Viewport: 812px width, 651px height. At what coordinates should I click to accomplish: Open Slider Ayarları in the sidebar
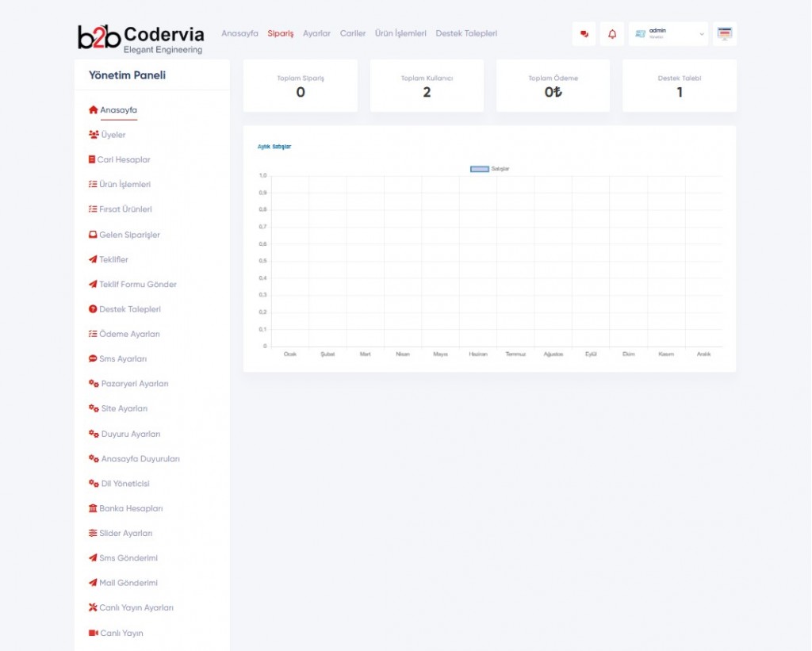point(125,533)
